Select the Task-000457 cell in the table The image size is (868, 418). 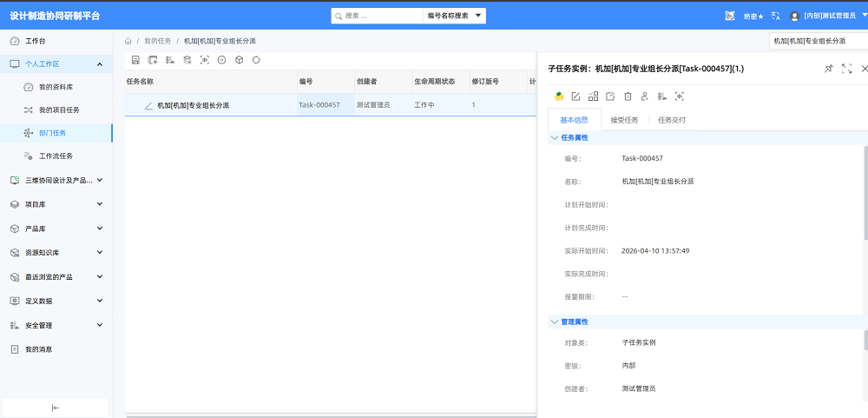pyautogui.click(x=325, y=105)
